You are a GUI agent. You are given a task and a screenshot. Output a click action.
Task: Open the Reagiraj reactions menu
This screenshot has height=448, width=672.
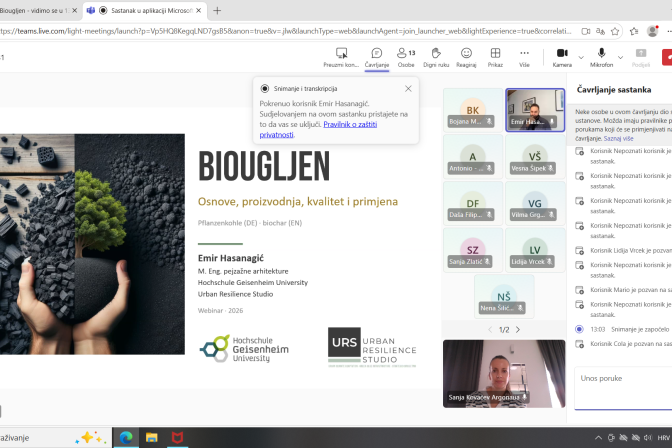coord(466,57)
